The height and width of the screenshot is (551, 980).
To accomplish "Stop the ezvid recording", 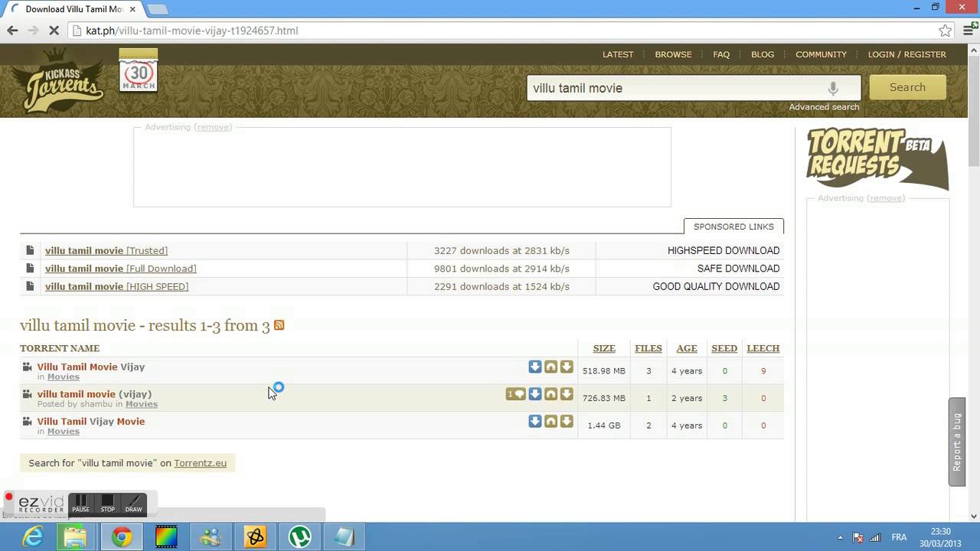I will (x=107, y=504).
